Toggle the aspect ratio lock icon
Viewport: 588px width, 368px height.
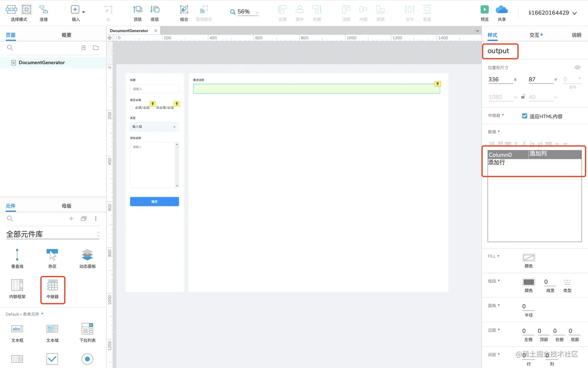point(523,97)
